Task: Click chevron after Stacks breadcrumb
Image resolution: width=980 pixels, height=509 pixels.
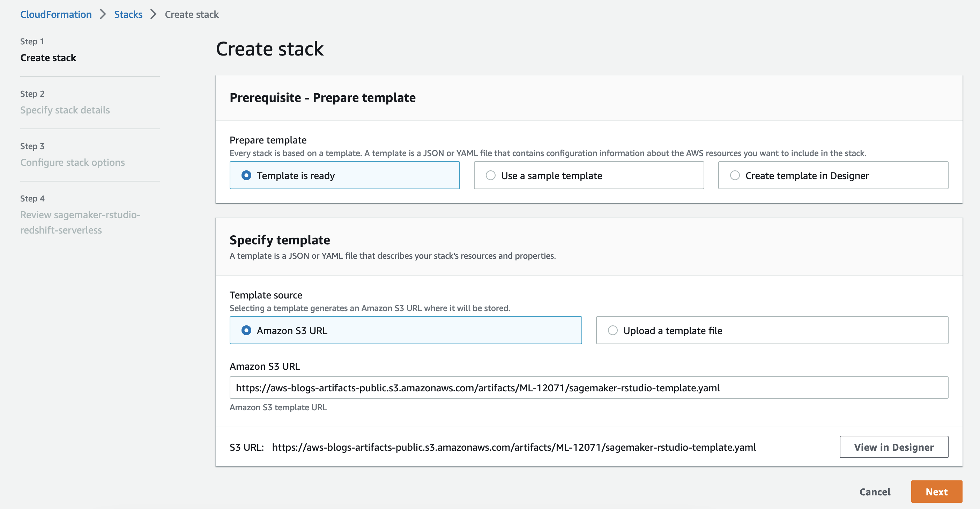Action: [153, 14]
